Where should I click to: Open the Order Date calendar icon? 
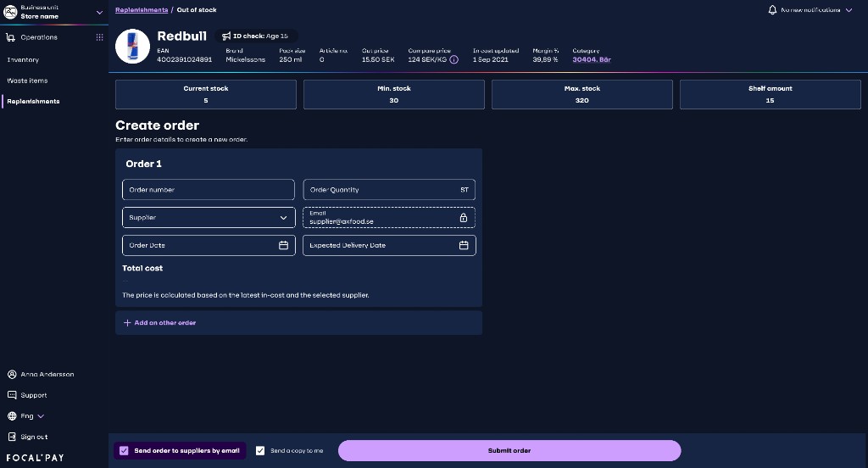pyautogui.click(x=283, y=245)
